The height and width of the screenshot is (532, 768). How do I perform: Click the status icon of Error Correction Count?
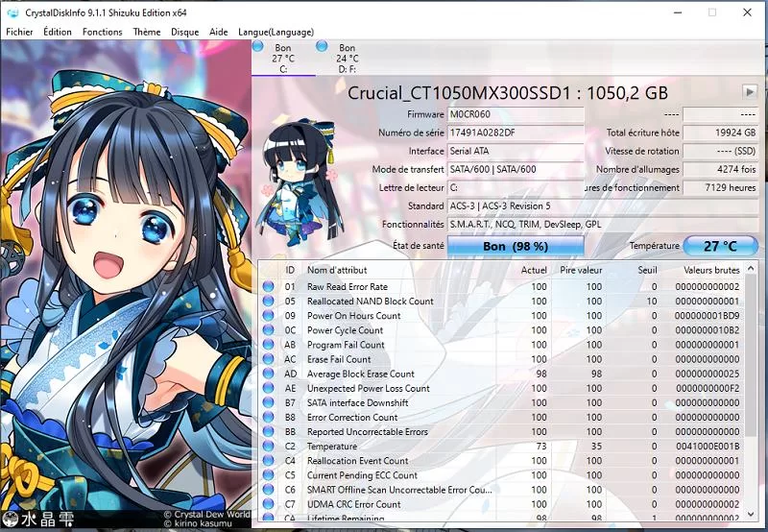[x=269, y=418]
